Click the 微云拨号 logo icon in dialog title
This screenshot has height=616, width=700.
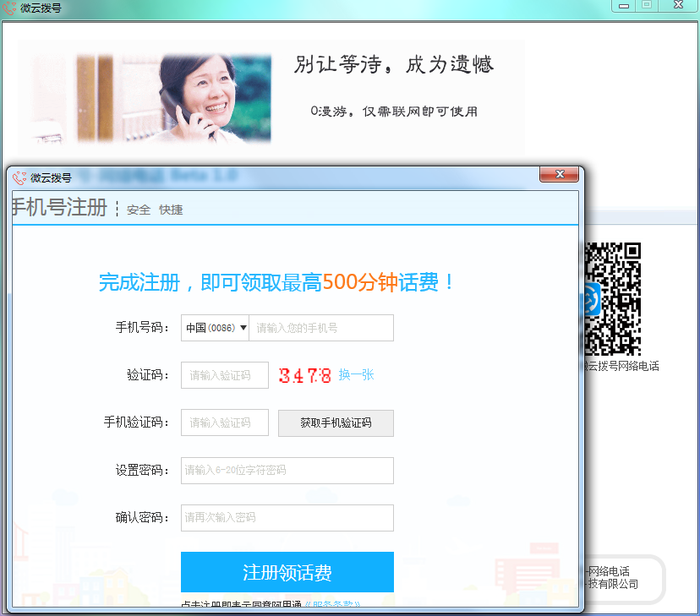click(x=19, y=178)
